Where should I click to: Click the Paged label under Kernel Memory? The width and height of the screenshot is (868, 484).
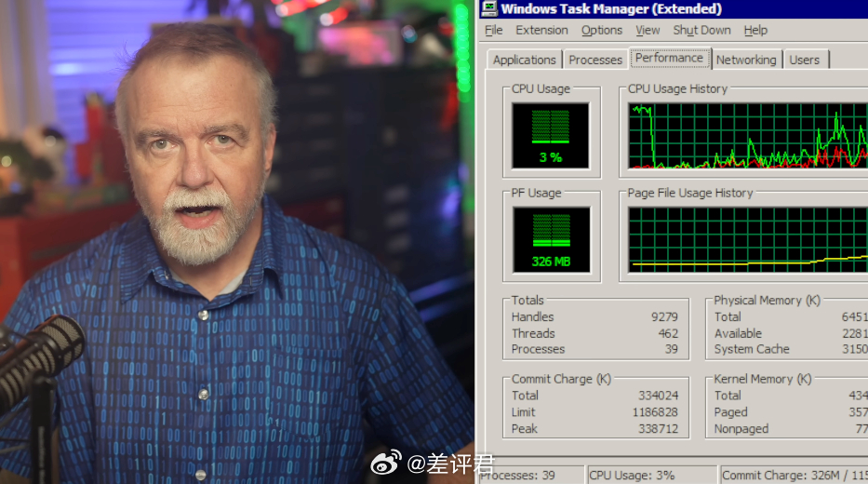coord(730,412)
